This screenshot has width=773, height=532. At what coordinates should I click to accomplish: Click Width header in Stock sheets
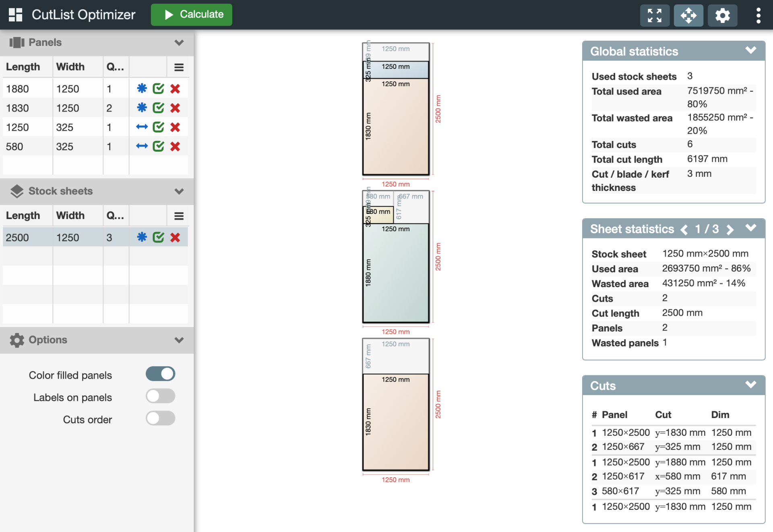pos(70,215)
